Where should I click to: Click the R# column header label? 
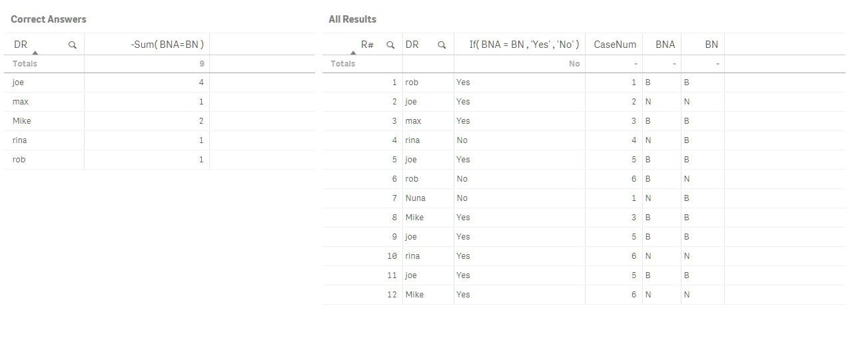(367, 45)
